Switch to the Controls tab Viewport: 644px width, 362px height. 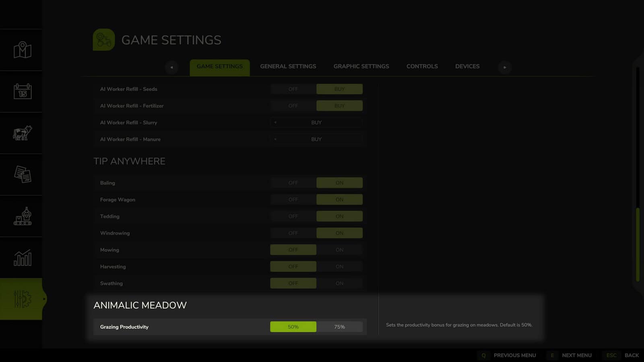click(x=422, y=66)
